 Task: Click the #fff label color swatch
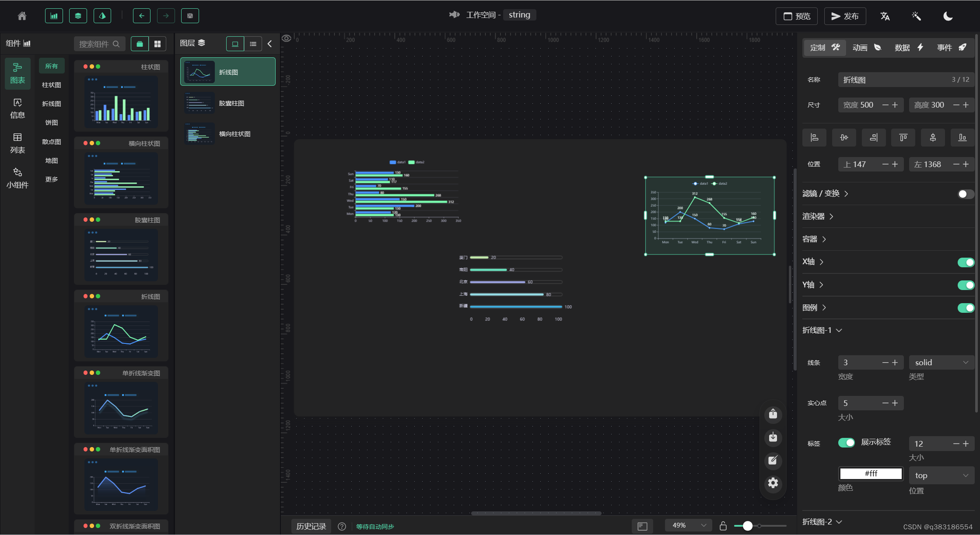coord(871,473)
